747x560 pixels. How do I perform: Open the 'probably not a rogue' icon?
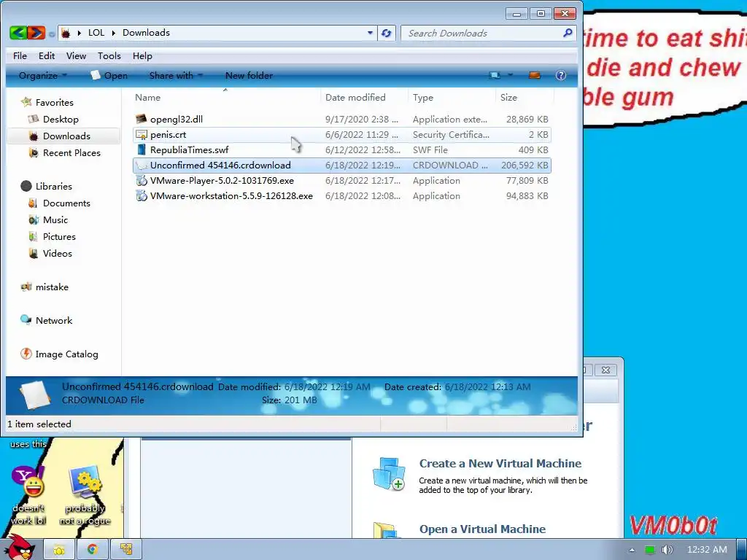click(x=85, y=482)
